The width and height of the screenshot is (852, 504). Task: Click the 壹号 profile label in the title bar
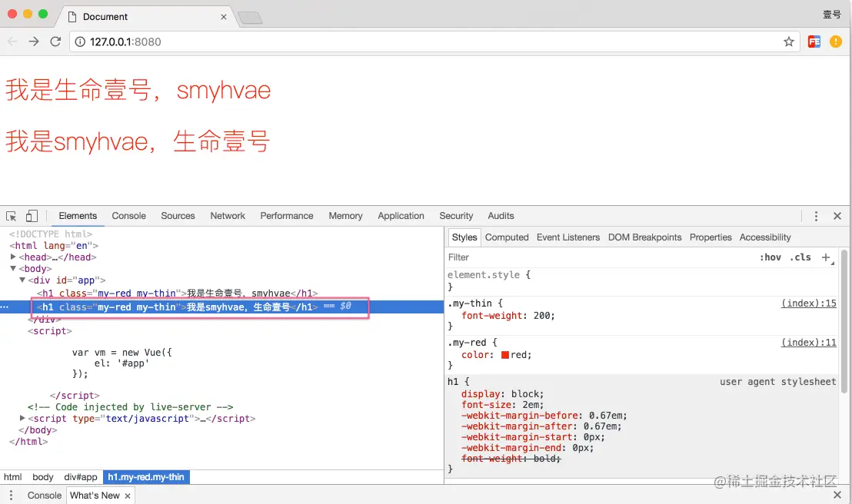(x=831, y=15)
